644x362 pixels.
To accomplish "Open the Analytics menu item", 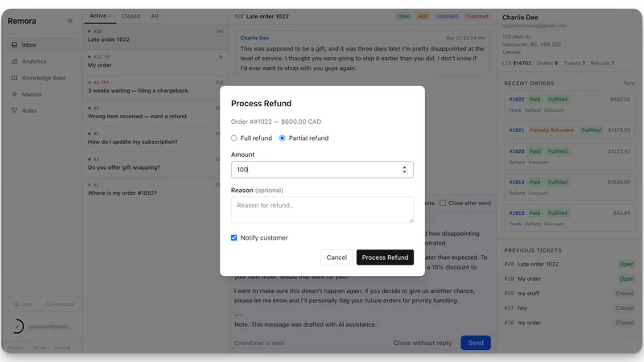I will click(x=43, y=61).
